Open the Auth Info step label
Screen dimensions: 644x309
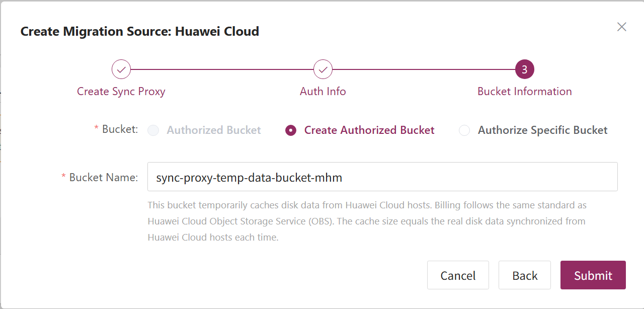(323, 92)
